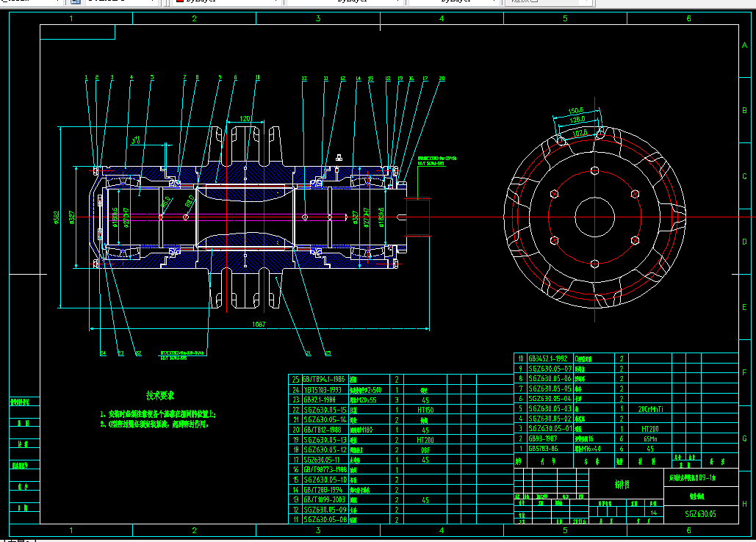This screenshot has height=542, width=756.
Task: Click zone letter E on right border
Action: point(744,307)
